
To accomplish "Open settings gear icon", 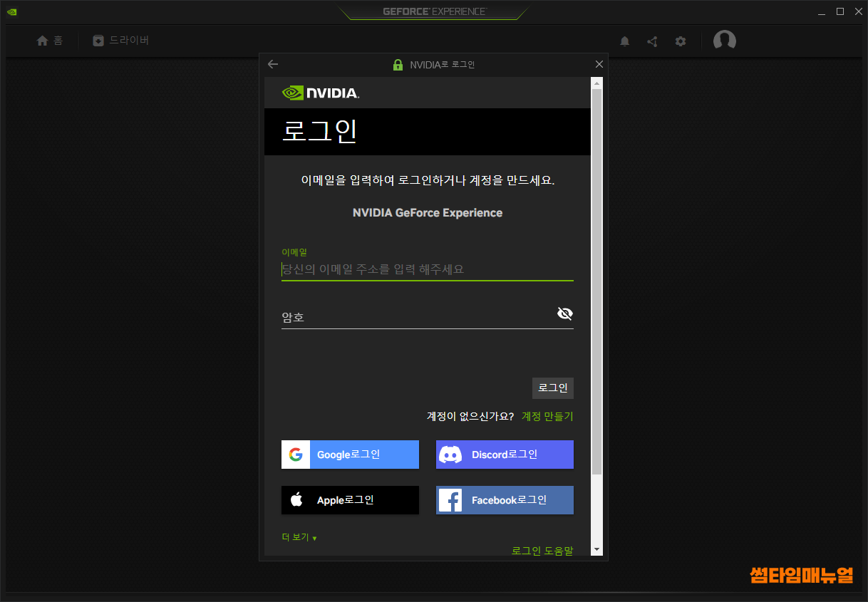I will (x=681, y=41).
